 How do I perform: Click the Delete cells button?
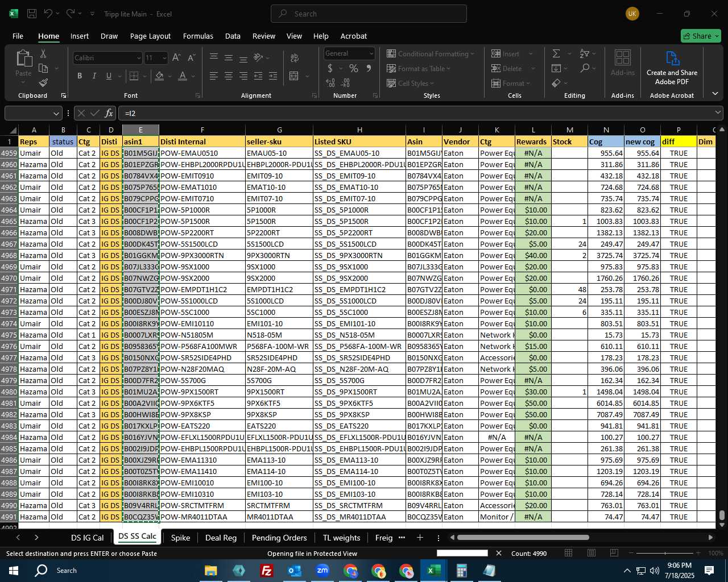507,68
